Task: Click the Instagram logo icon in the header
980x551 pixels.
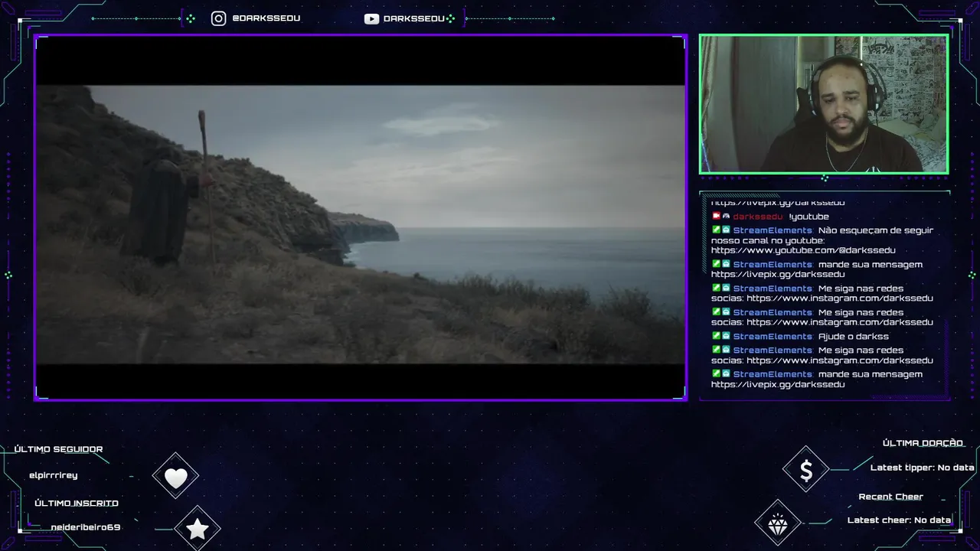Action: click(218, 18)
